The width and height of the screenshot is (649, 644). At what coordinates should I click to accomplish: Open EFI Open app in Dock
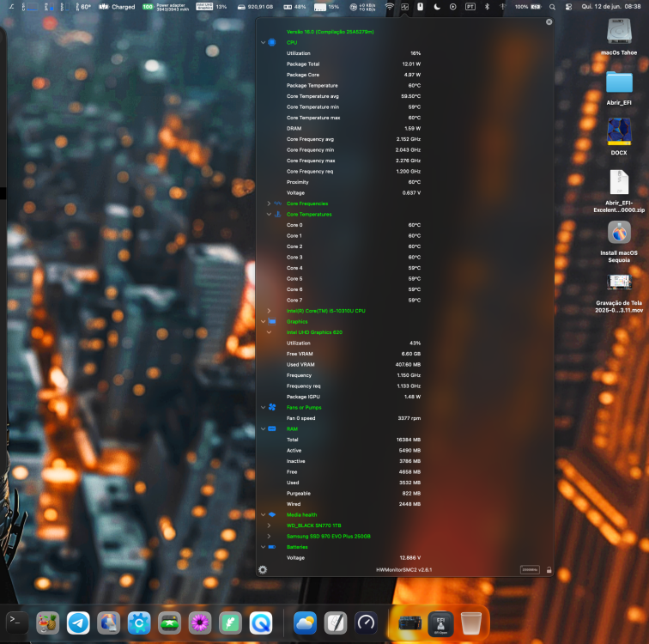coord(440,623)
